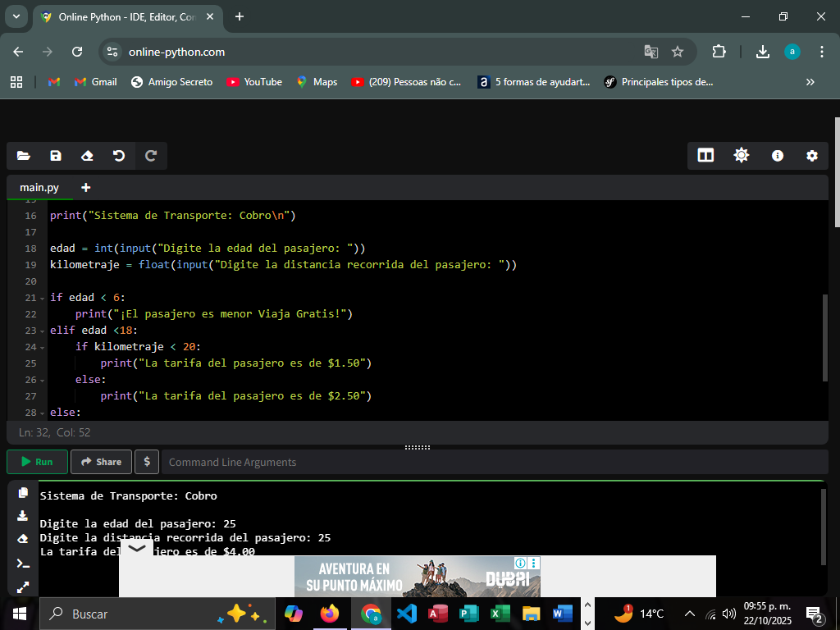The image size is (840, 630).
Task: Undo the last edit in the editor
Action: 119,156
